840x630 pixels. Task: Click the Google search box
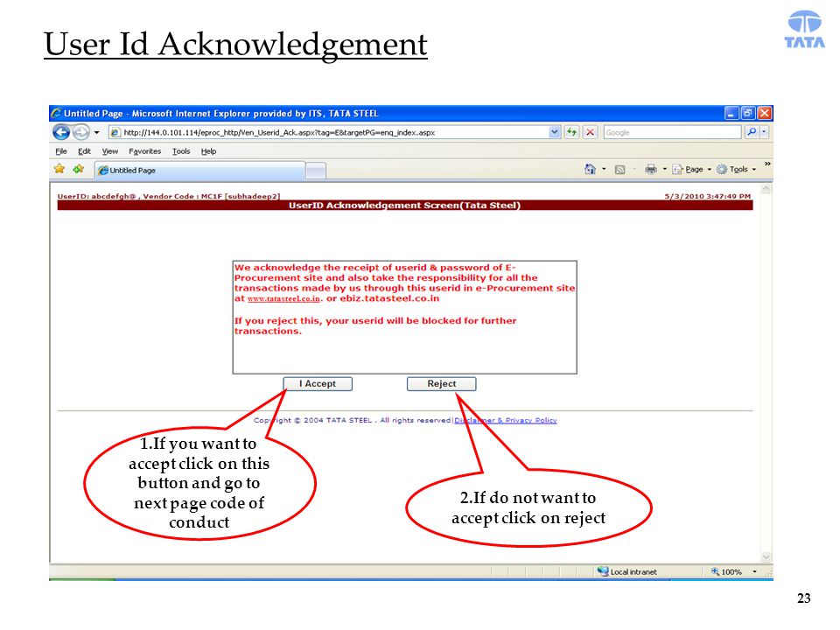(672, 132)
